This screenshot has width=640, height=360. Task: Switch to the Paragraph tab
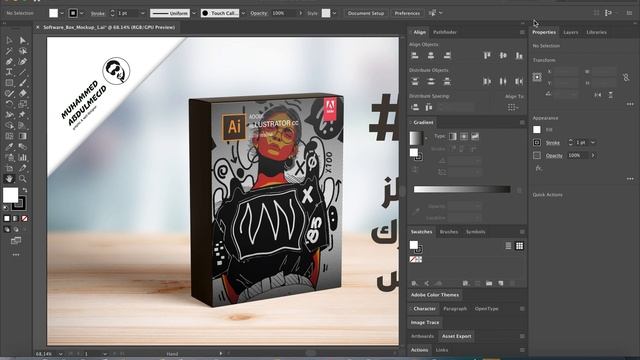click(455, 309)
